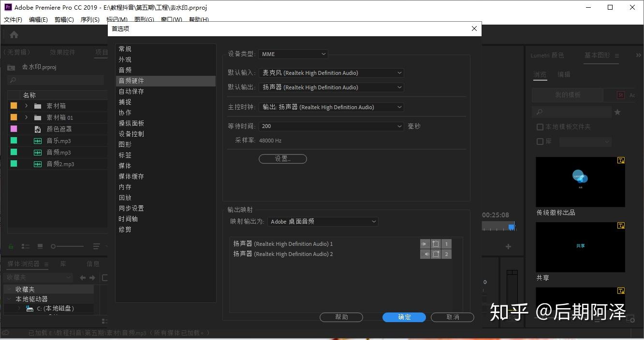Open the 设备类型 MME dropdown
The width and height of the screenshot is (644, 340).
[x=293, y=54]
